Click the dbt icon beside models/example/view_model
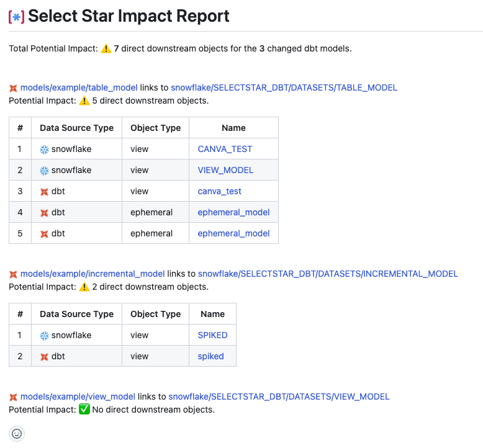This screenshot has height=448, width=483. tap(14, 397)
